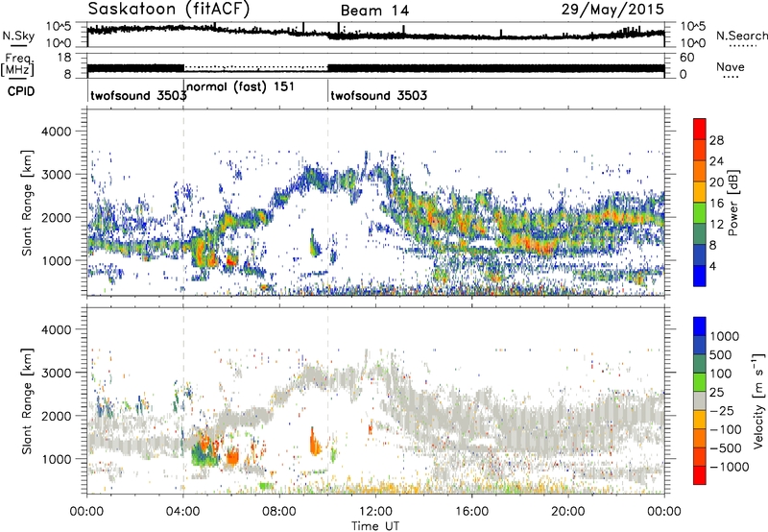Screen dimensions: 768x532
Task: Click the 'N.Search' legend label
Action: [x=741, y=36]
